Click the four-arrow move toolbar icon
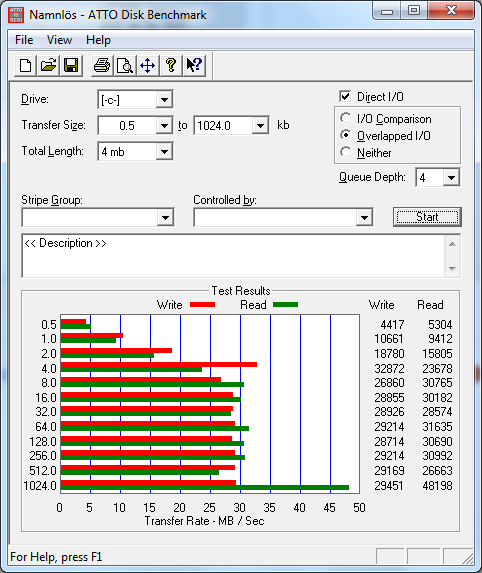 click(148, 66)
